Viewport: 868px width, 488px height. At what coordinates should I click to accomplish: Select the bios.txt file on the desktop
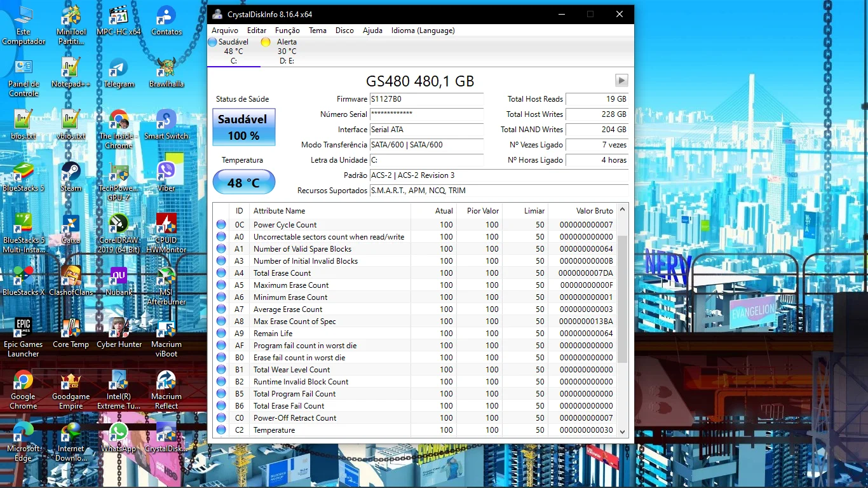click(x=24, y=125)
